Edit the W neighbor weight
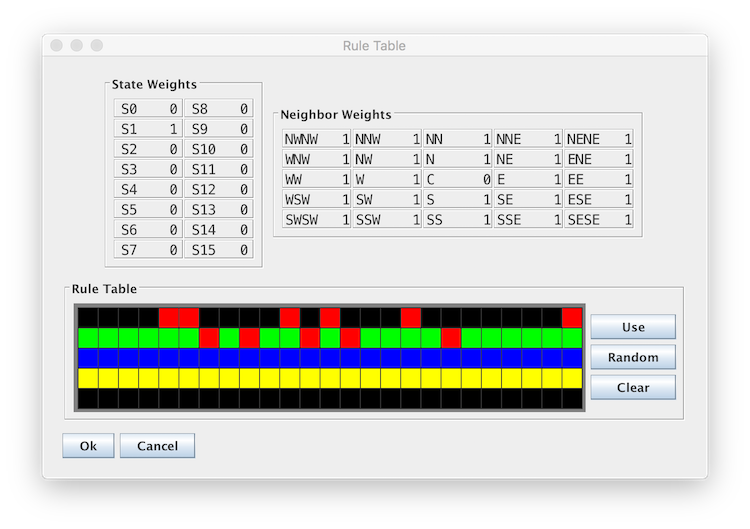This screenshot has height=529, width=750. (x=387, y=179)
